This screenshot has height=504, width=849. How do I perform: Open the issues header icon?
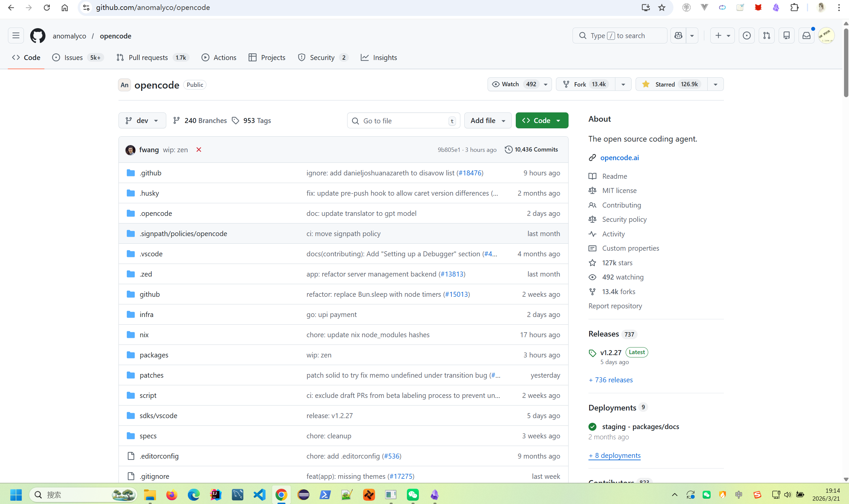747,36
